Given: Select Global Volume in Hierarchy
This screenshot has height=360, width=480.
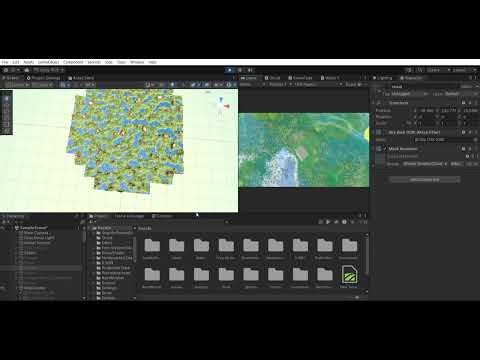Looking at the screenshot, I should [37, 243].
